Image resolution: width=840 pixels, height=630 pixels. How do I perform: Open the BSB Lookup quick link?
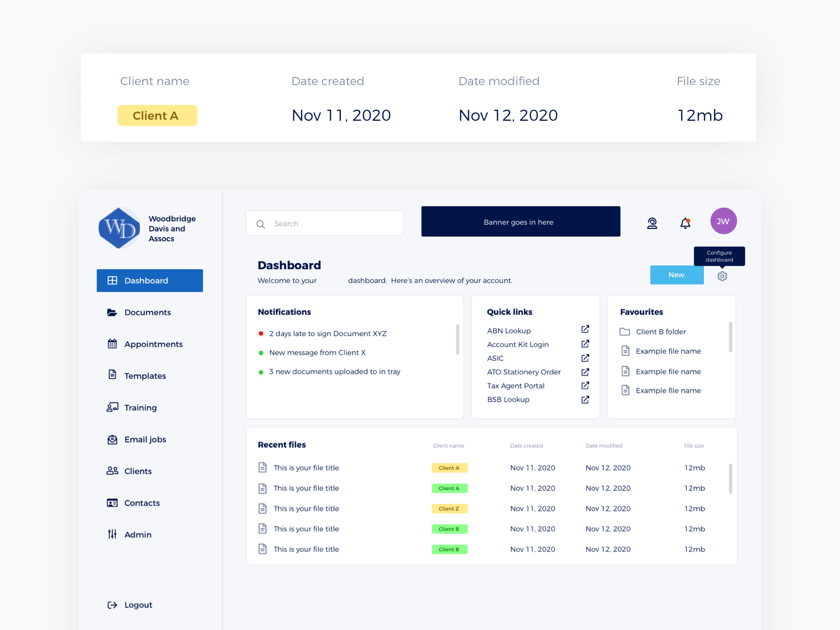point(508,400)
